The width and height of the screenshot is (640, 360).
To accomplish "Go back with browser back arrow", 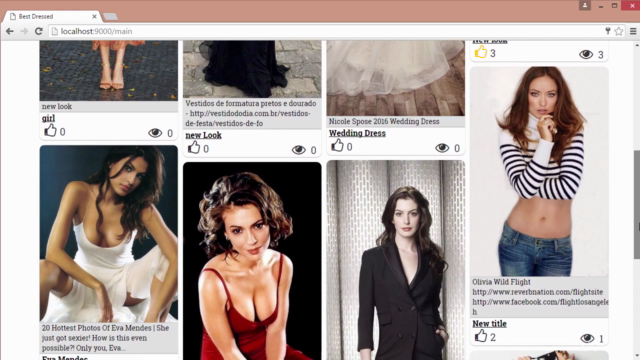I will click(9, 31).
